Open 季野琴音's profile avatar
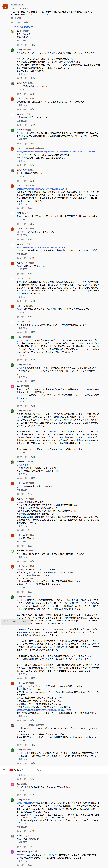Screen dimensions: 108x868 [x=12, y=551]
